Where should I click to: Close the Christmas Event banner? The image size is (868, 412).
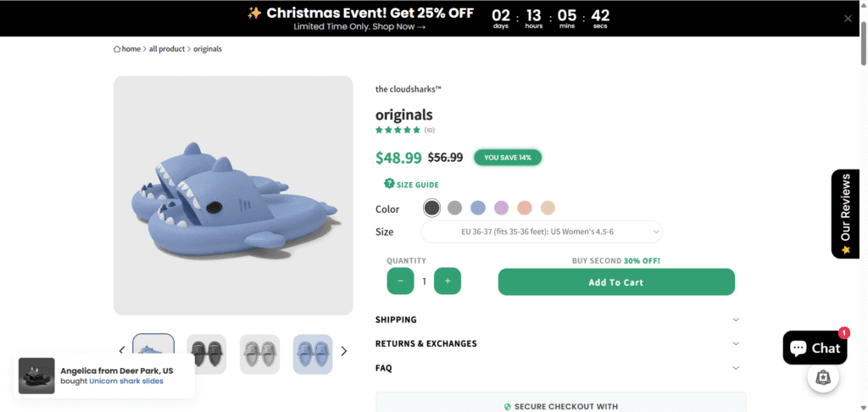[x=848, y=19]
